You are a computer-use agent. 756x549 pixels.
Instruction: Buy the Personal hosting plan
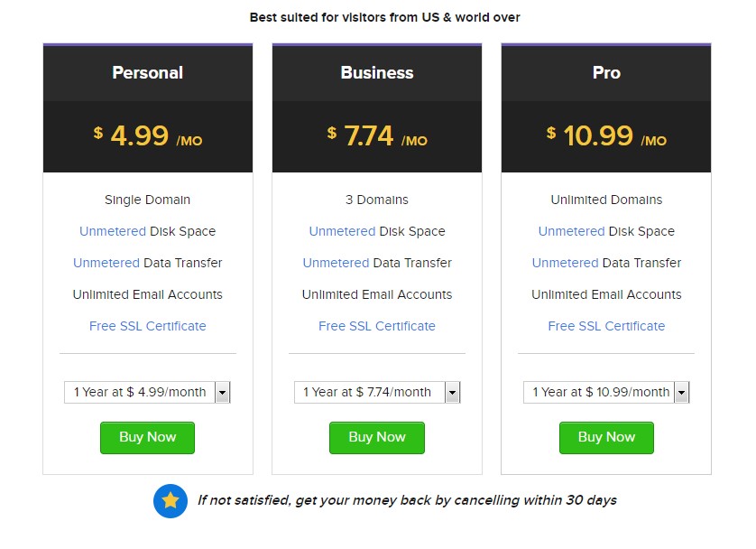147,437
